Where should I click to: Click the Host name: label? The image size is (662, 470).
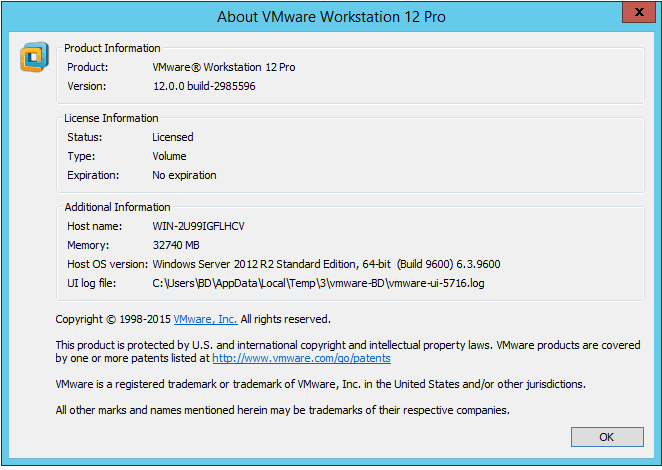tap(95, 226)
